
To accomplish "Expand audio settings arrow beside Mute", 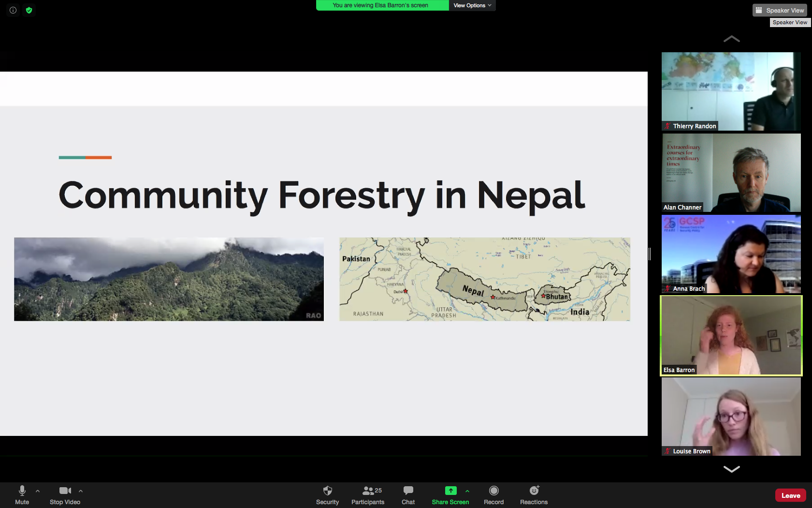I will coord(38,491).
